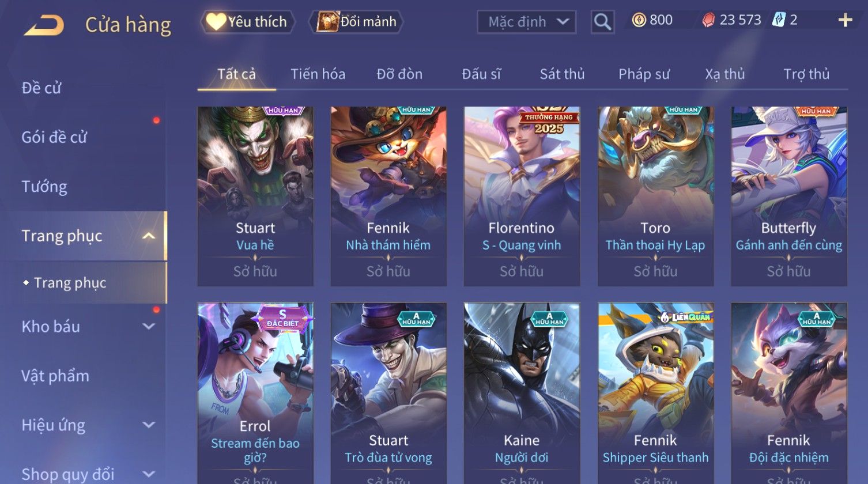
Task: Click the gold coin icon showing 800
Action: coord(639,20)
